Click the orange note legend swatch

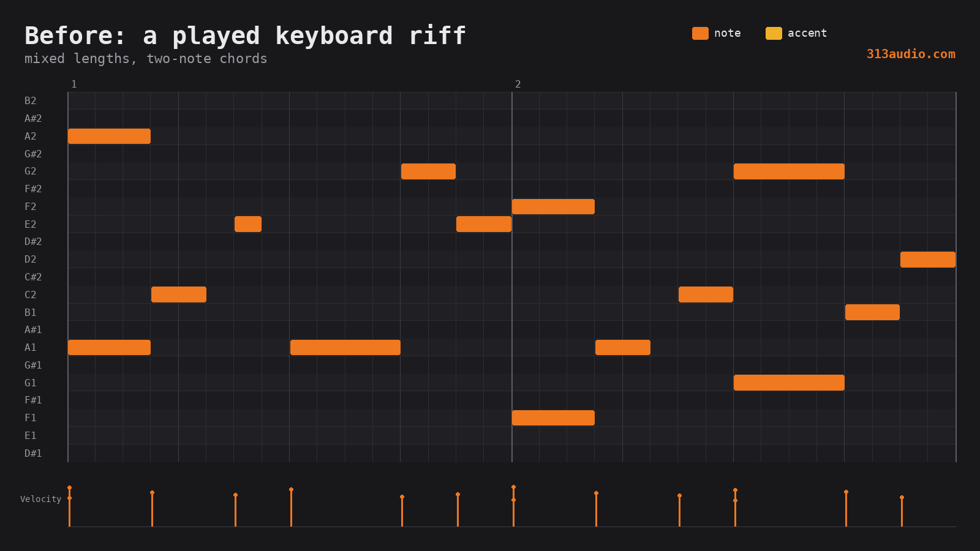[700, 33]
